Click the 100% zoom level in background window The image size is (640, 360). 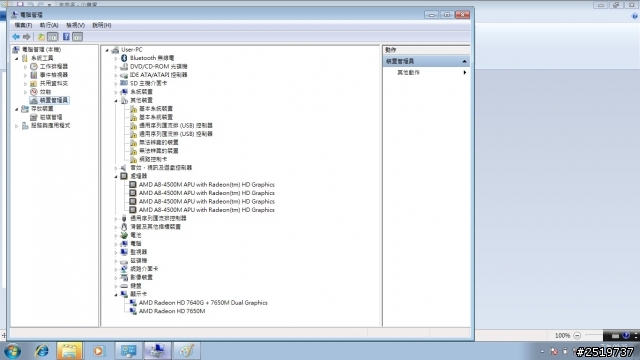coord(562,336)
